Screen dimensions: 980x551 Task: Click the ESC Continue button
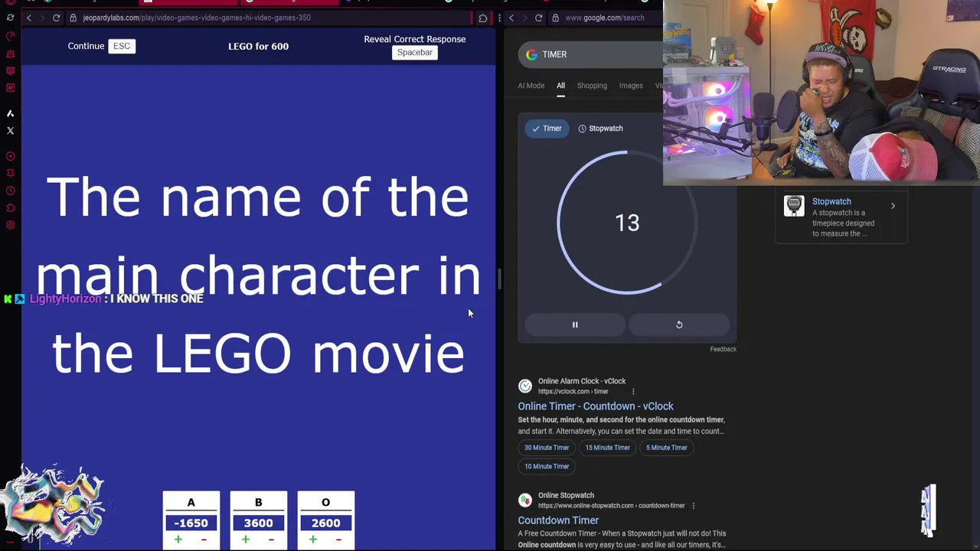(122, 46)
